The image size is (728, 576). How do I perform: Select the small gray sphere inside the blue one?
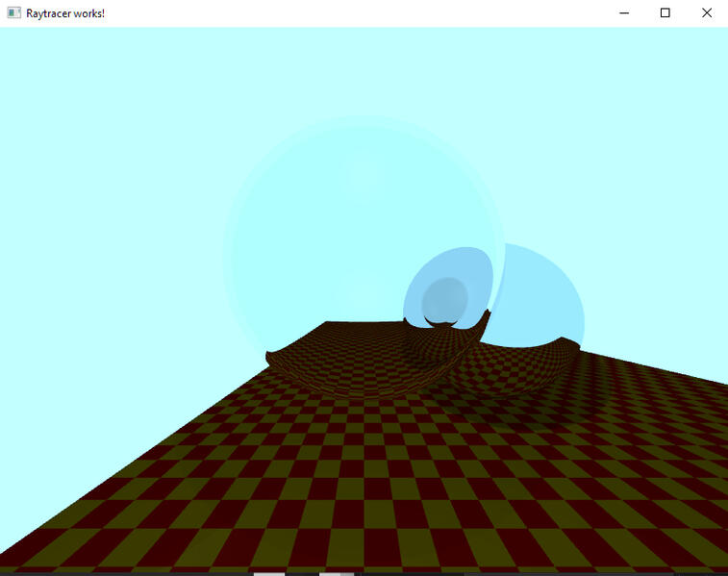tap(445, 299)
